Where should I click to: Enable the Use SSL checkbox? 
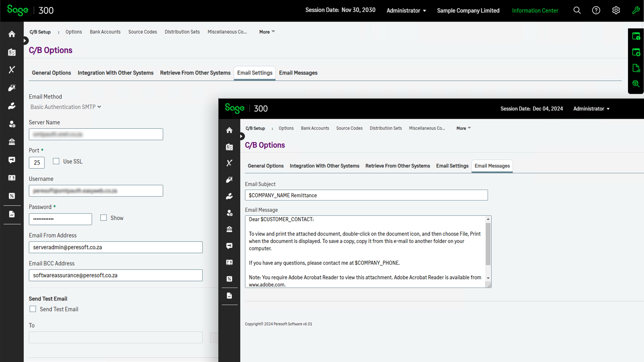[x=56, y=161]
